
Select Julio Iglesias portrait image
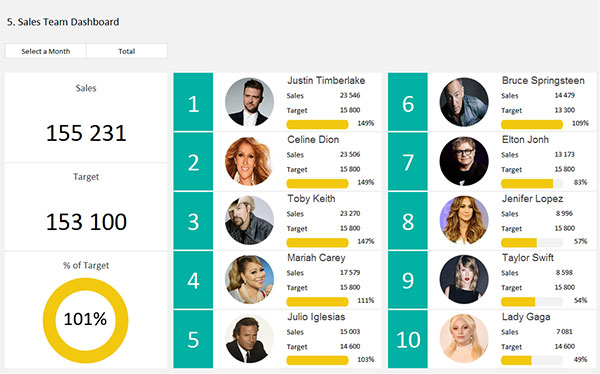point(249,339)
